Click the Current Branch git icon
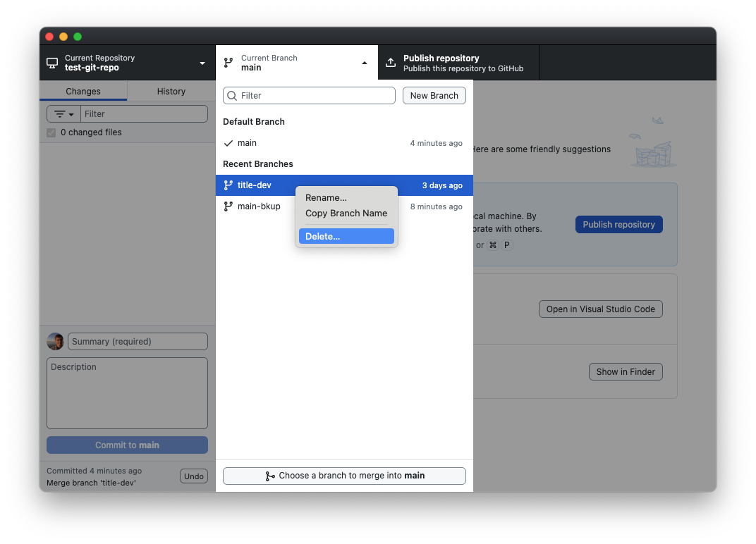Viewport: 756px width, 544px height. click(228, 63)
